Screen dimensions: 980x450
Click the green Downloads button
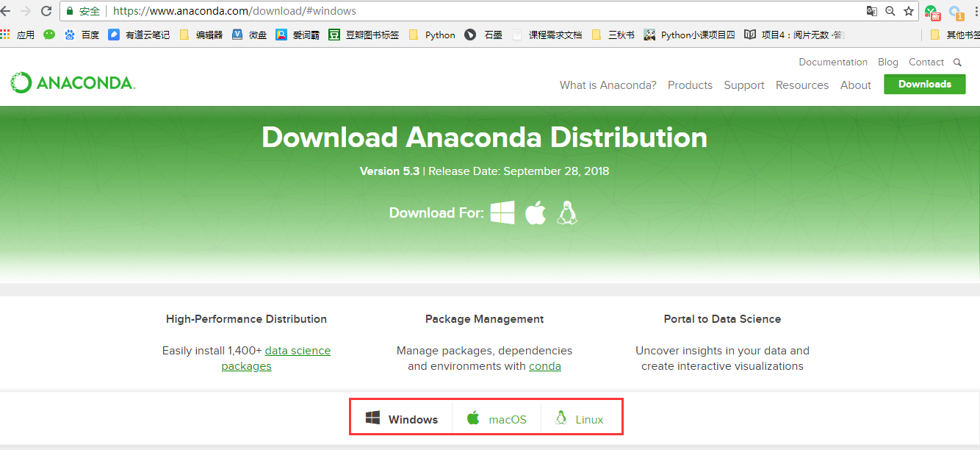click(925, 84)
